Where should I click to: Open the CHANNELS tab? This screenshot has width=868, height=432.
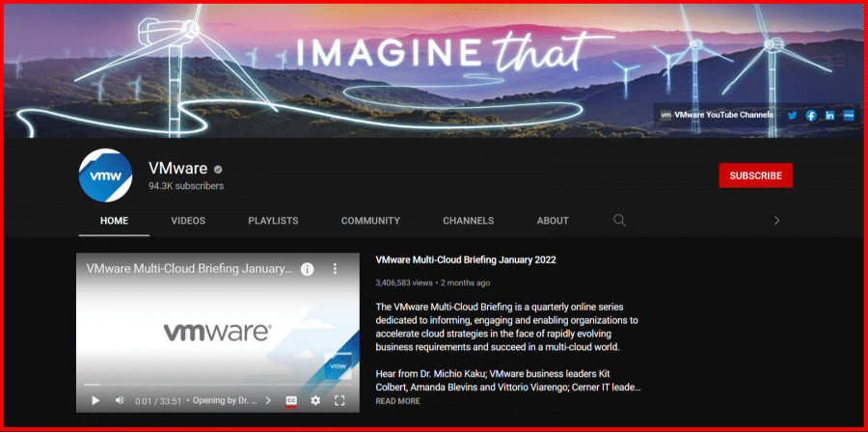click(469, 221)
